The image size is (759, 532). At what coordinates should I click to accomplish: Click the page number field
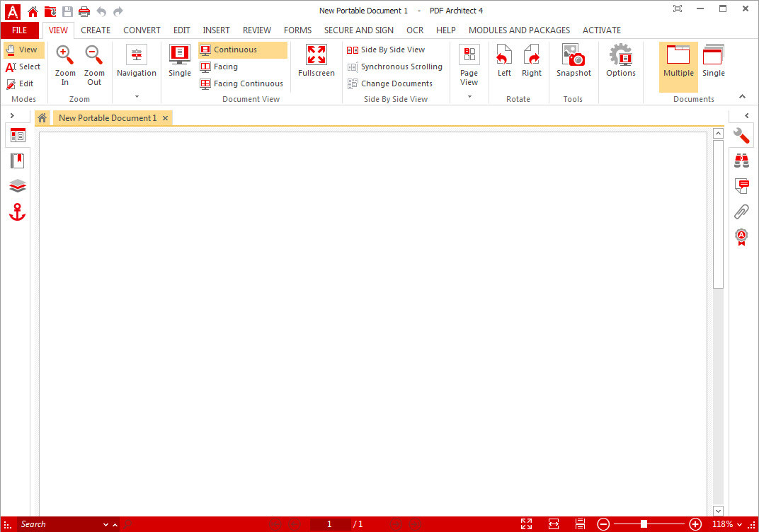tap(330, 524)
